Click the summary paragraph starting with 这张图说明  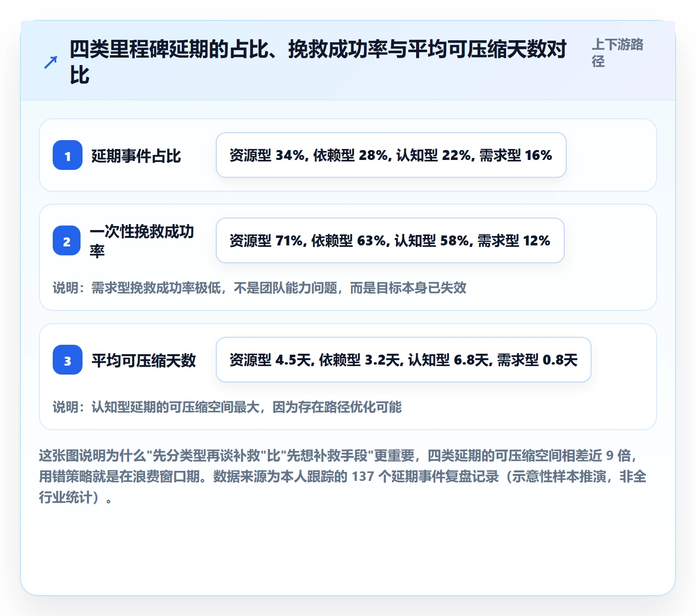[x=343, y=476]
